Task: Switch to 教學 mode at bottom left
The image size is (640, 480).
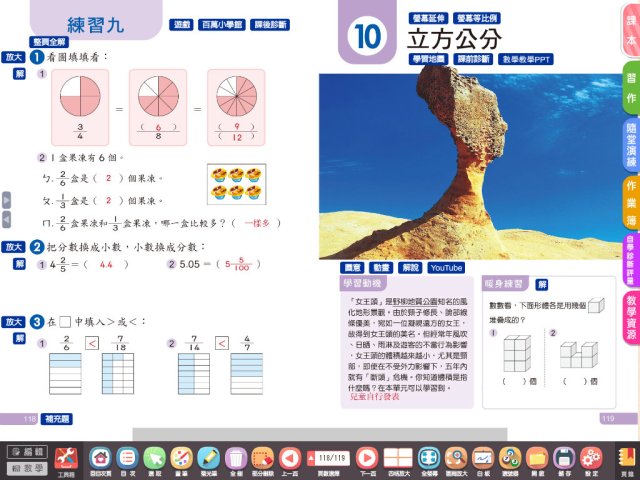Action: (x=26, y=467)
